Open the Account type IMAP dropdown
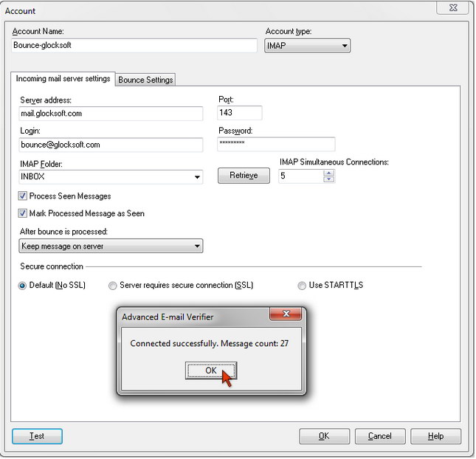 pyautogui.click(x=307, y=46)
